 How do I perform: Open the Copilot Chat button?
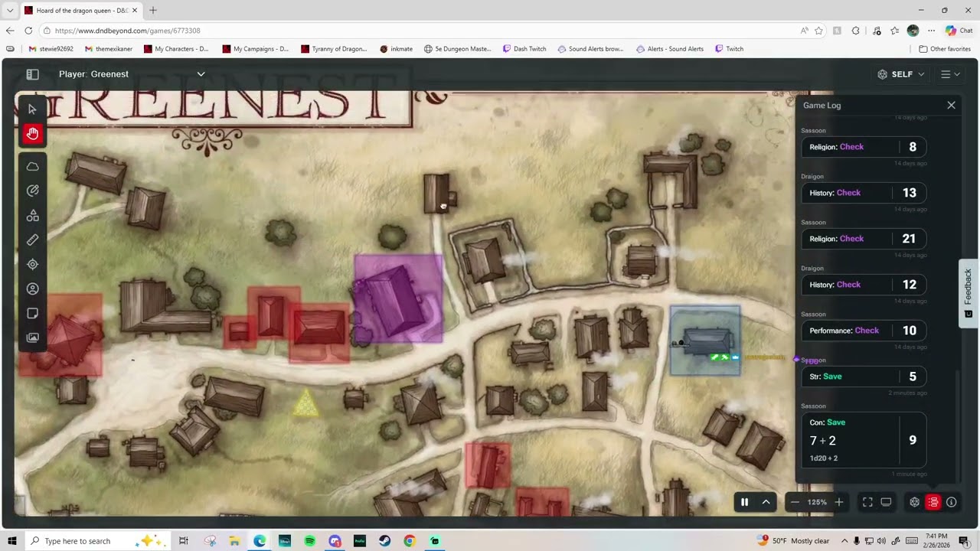tap(958, 31)
